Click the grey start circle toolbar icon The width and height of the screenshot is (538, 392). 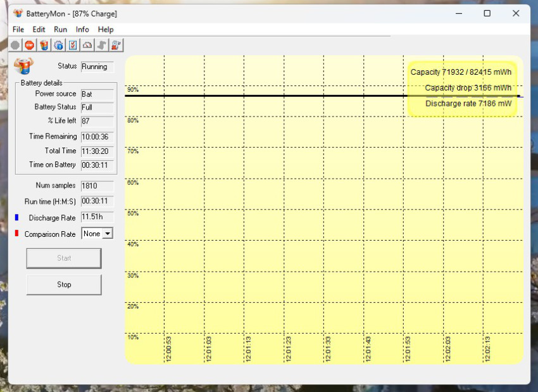15,45
